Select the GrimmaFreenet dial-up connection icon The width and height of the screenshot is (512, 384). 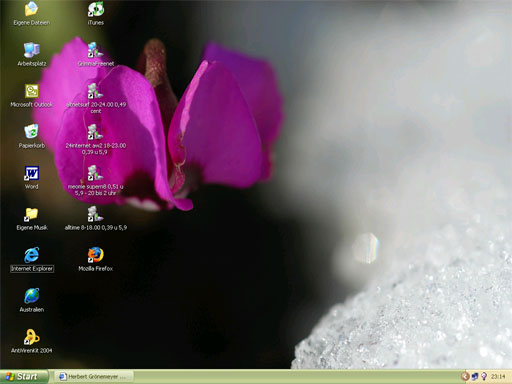click(x=95, y=50)
